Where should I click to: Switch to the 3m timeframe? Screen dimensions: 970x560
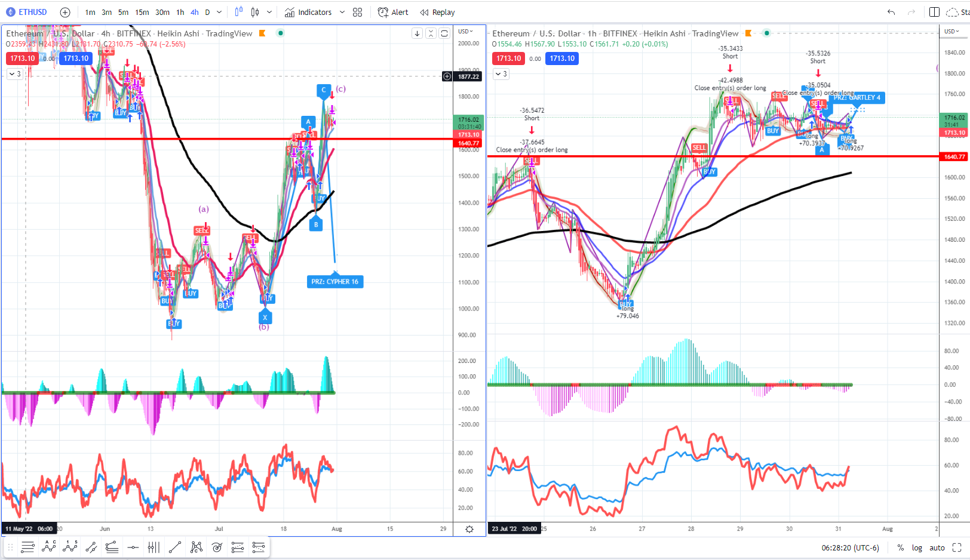(107, 12)
